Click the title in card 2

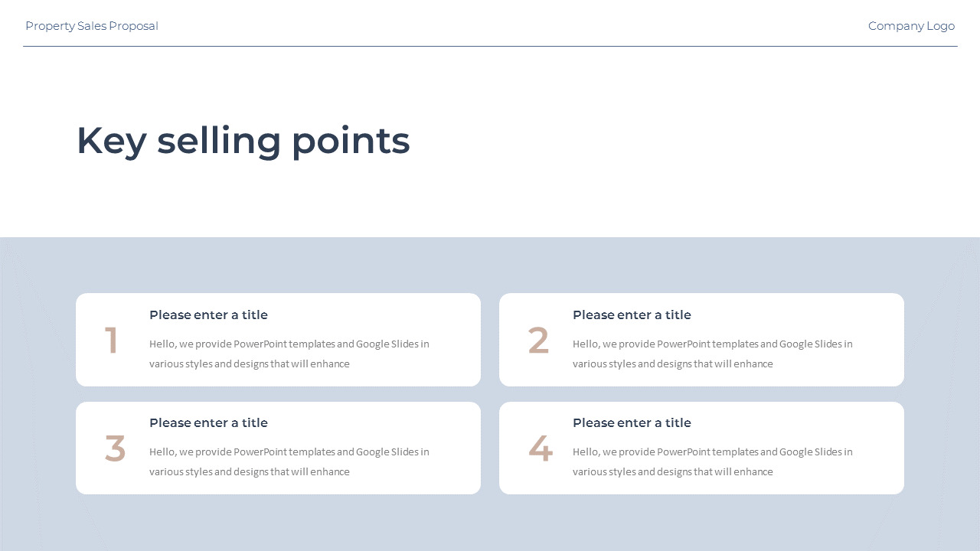[632, 315]
